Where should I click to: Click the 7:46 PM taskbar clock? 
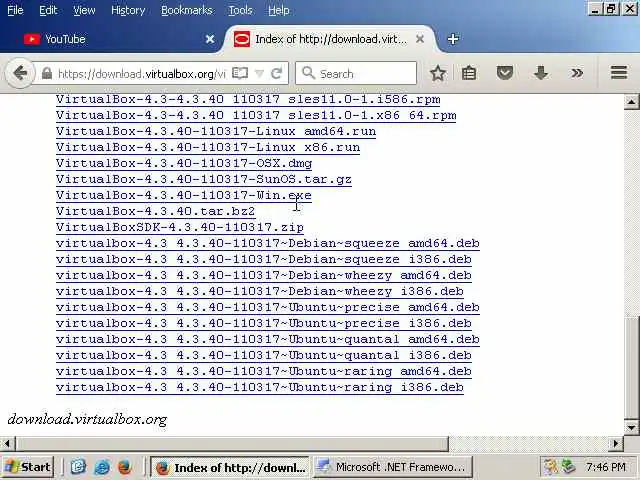[x=606, y=467]
